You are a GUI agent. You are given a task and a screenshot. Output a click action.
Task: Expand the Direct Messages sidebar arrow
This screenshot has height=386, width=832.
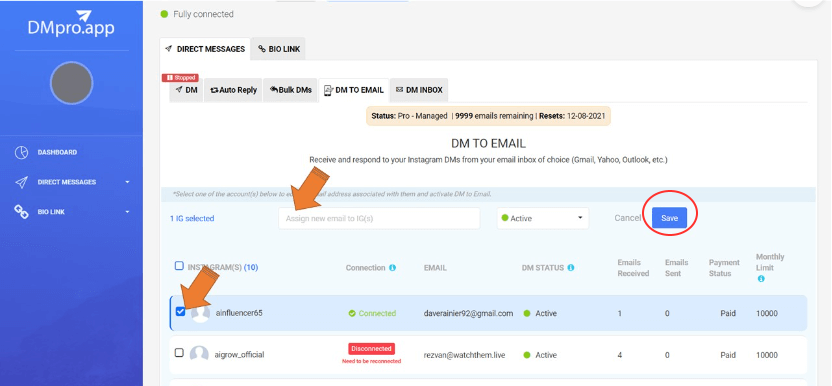[127, 182]
